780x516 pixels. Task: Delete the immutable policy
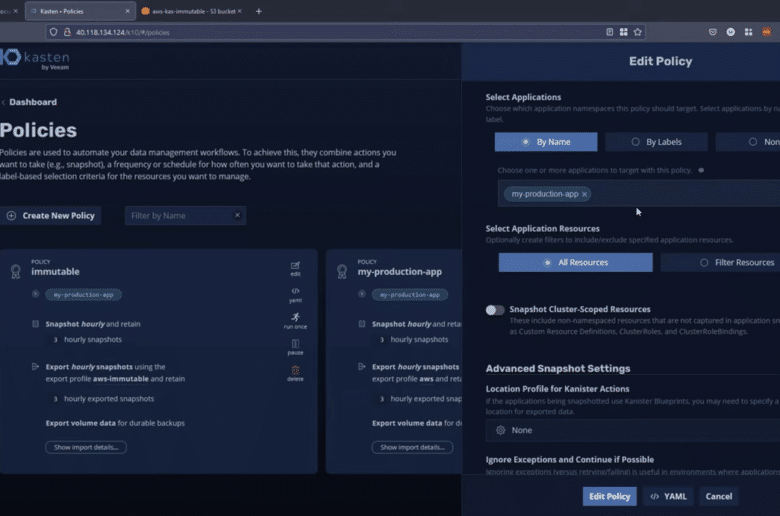click(x=295, y=373)
